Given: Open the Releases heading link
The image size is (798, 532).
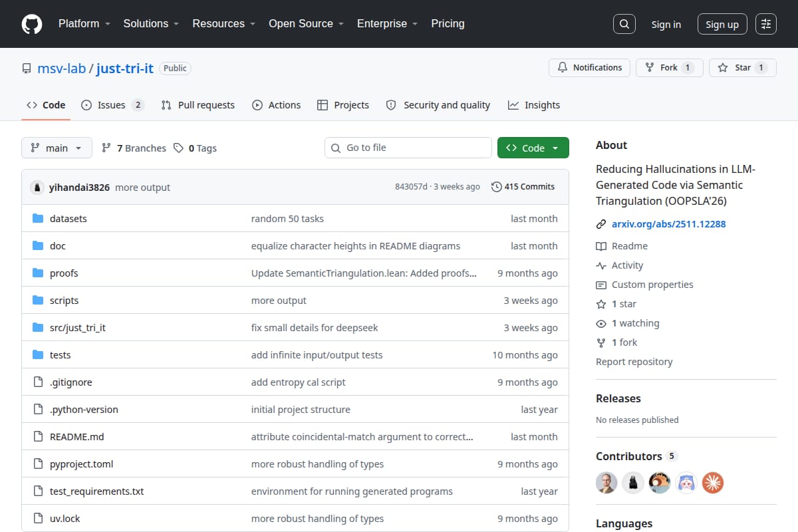Looking at the screenshot, I should click(x=618, y=398).
